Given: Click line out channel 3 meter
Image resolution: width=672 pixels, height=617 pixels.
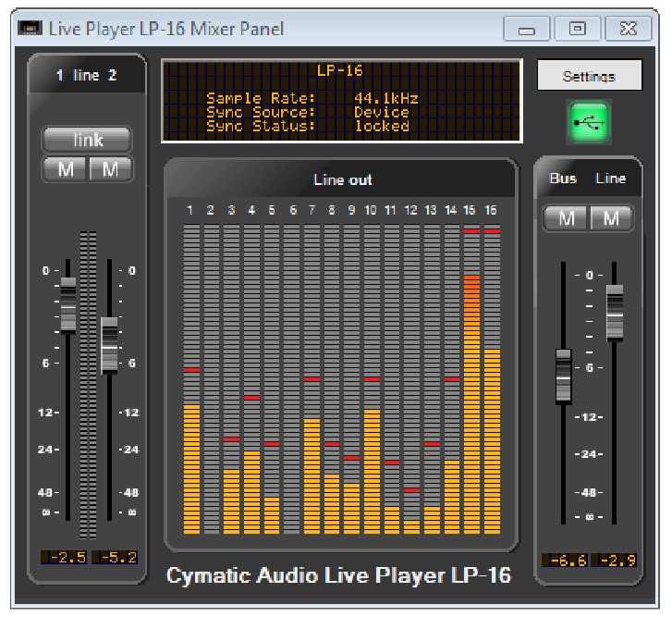Looking at the screenshot, I should pyautogui.click(x=231, y=379).
